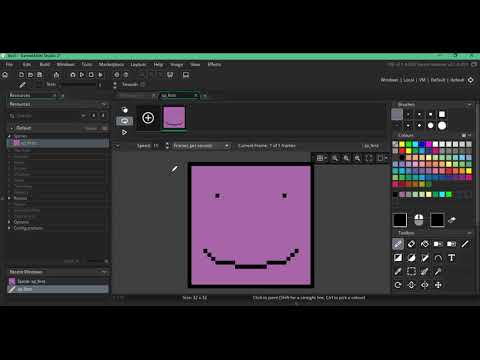
Task: Zoom out on the canvas
Action: (x=335, y=158)
